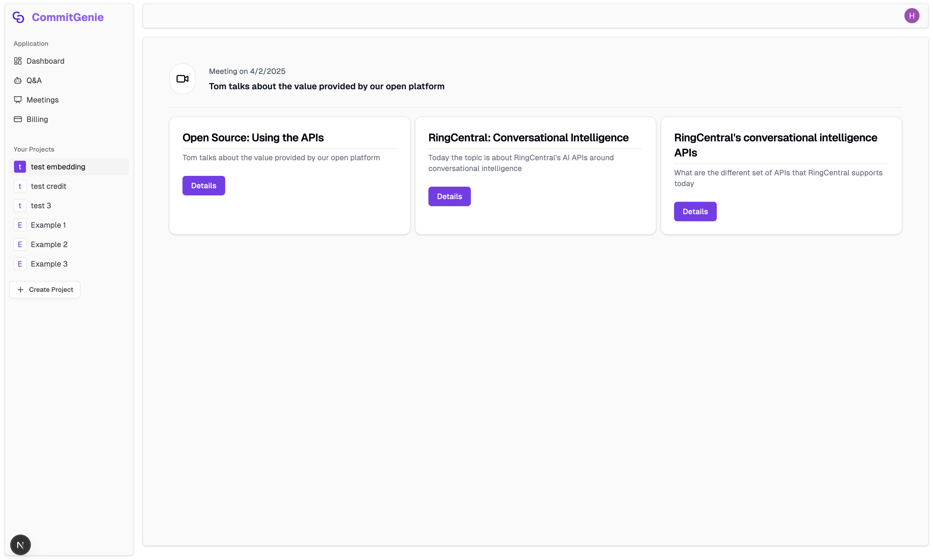Click the Example 1 project letter badge
Viewport: 933px width, 560px height.
[x=20, y=225]
